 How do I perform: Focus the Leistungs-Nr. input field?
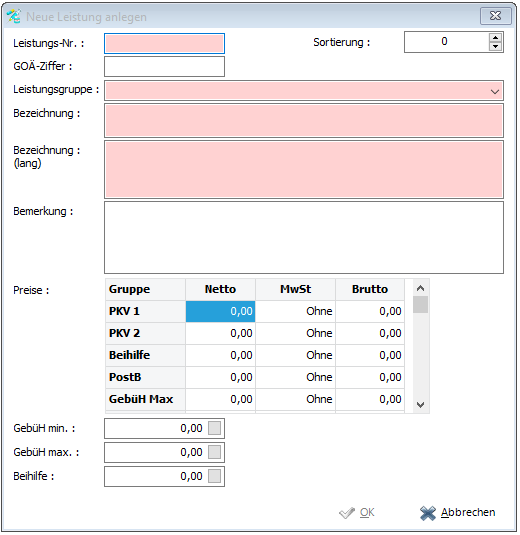pyautogui.click(x=164, y=44)
